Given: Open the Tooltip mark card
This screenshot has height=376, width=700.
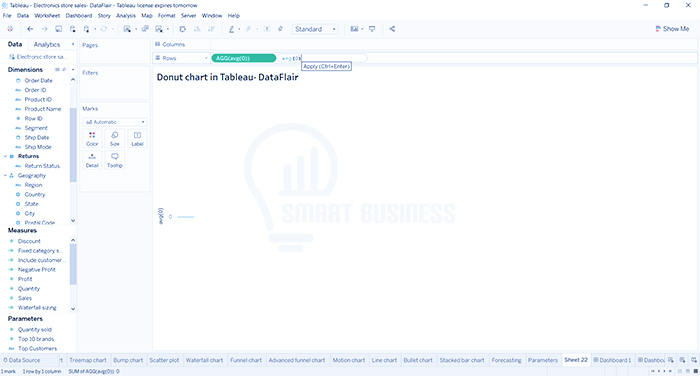Looking at the screenshot, I should [115, 160].
